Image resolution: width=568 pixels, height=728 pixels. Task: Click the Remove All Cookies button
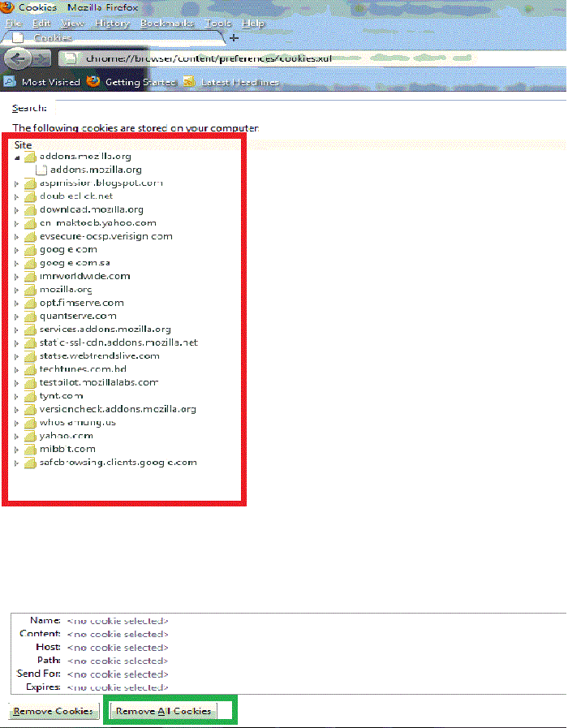tap(163, 711)
